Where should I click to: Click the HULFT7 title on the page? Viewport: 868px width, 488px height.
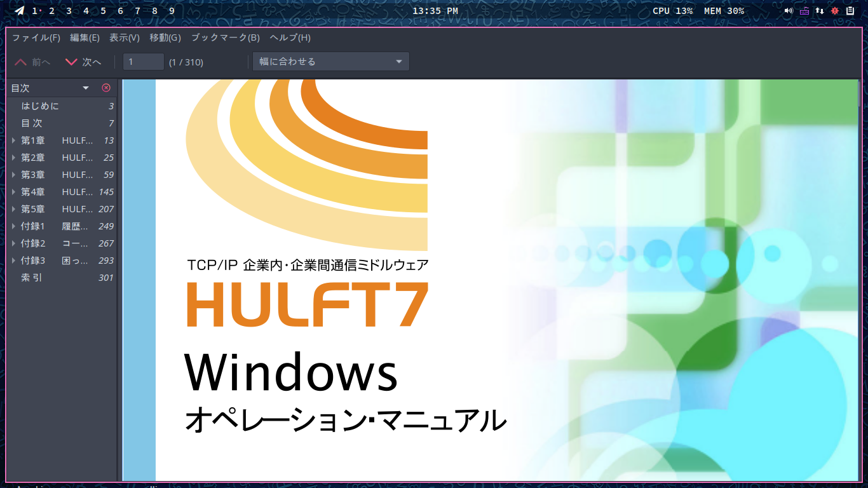point(308,304)
